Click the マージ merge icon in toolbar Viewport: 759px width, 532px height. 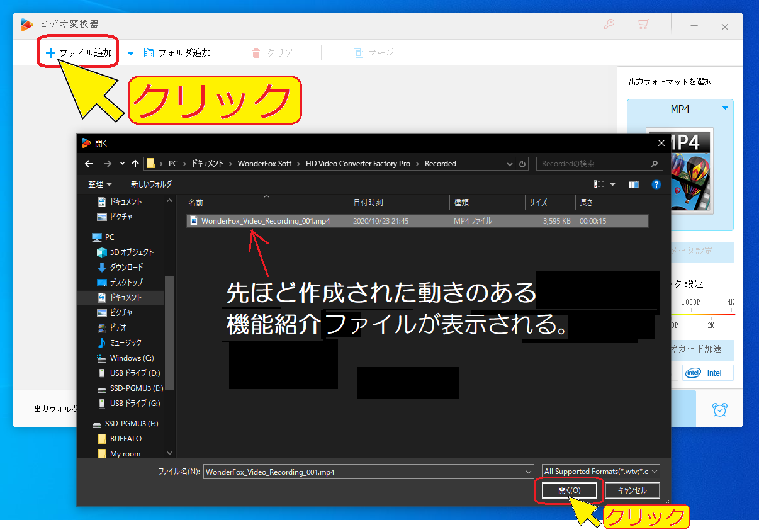[358, 53]
